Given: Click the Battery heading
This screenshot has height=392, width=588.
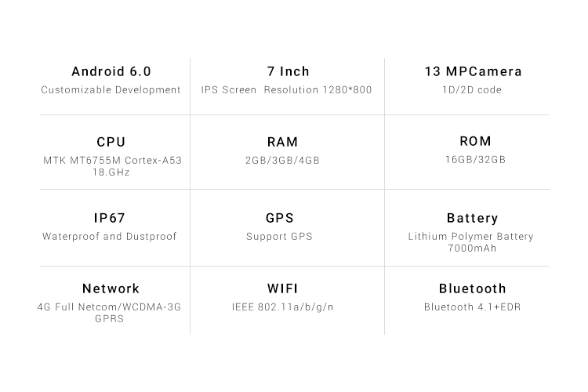Looking at the screenshot, I should tap(472, 218).
